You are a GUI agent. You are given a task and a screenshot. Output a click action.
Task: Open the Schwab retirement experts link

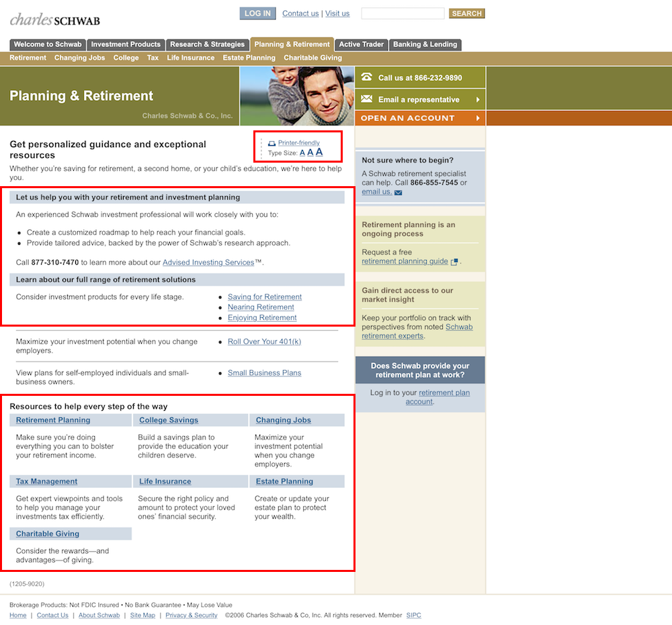click(417, 331)
